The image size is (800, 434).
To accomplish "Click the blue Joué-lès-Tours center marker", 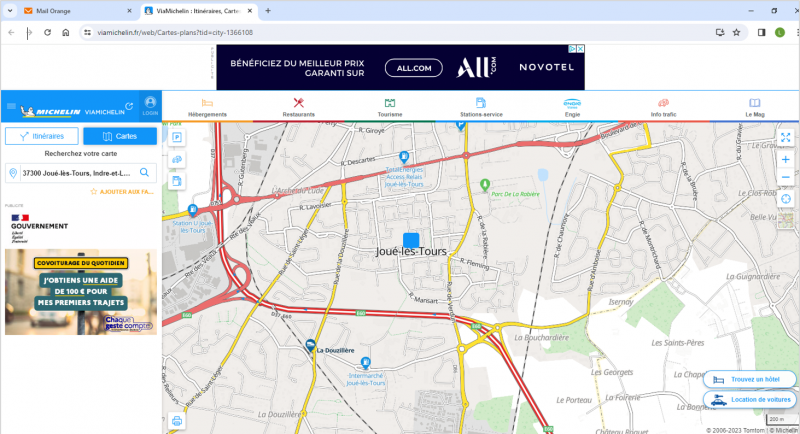I will [411, 240].
